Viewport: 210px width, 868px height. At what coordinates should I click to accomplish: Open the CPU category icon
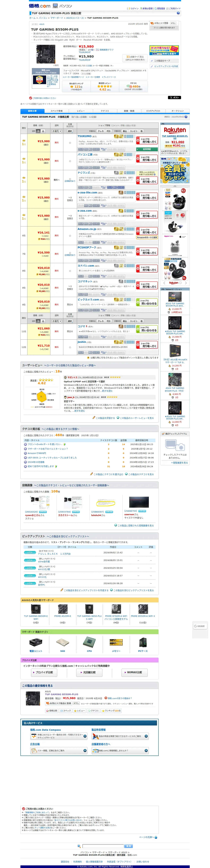89,642
